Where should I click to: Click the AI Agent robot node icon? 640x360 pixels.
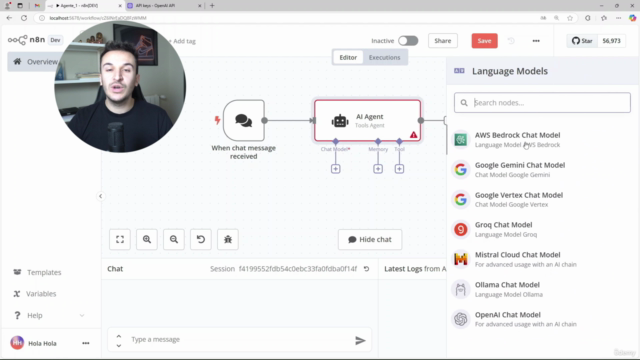pos(340,121)
